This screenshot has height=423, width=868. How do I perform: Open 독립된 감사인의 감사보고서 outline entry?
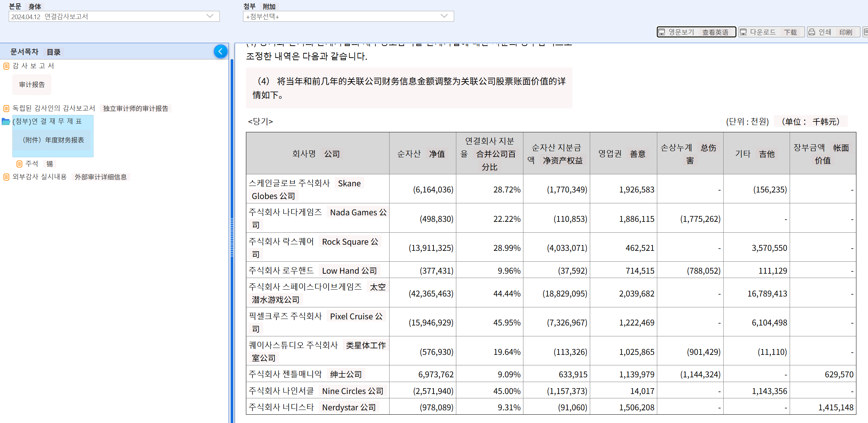tap(54, 108)
